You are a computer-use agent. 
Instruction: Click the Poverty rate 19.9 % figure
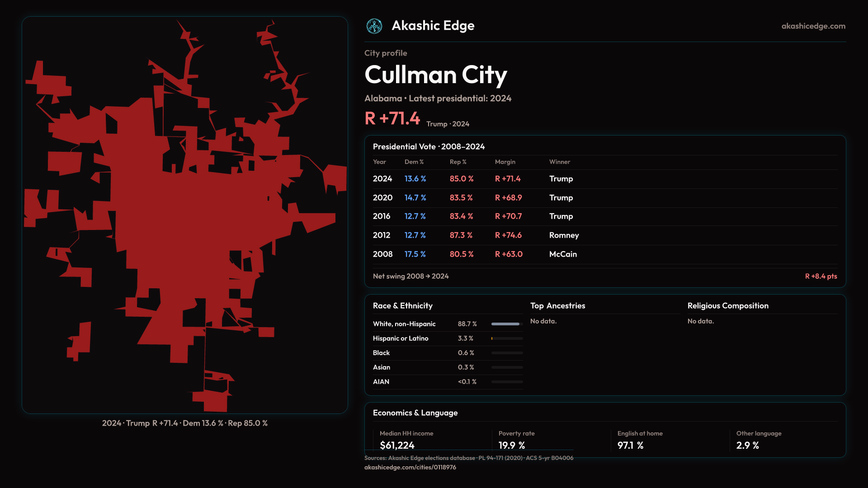(x=512, y=446)
